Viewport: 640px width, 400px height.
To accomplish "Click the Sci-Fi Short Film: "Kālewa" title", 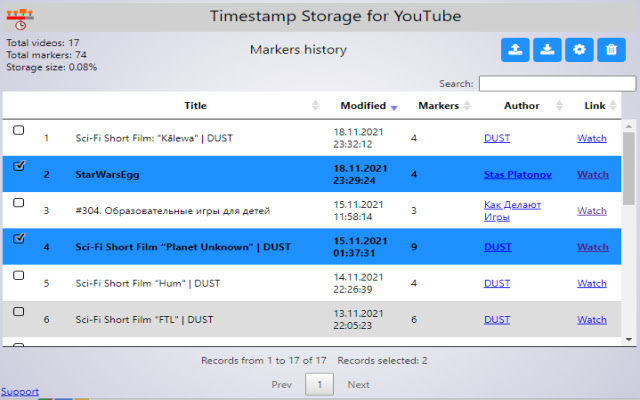I will tap(154, 138).
